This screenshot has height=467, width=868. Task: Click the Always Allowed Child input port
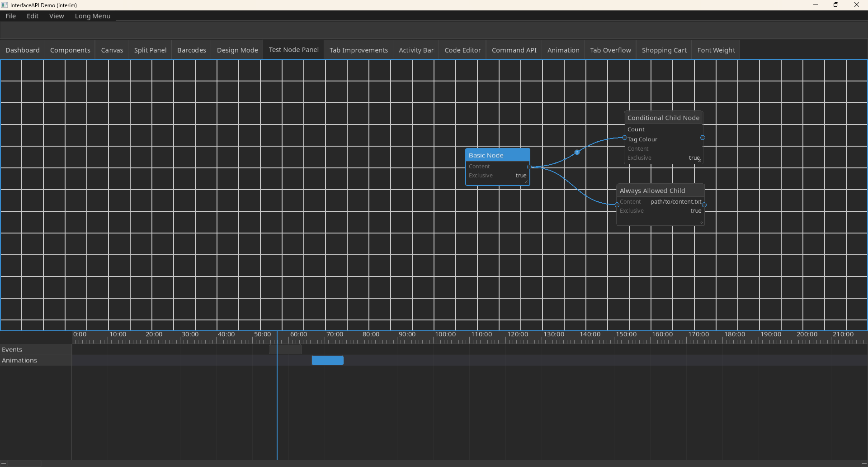(x=617, y=205)
